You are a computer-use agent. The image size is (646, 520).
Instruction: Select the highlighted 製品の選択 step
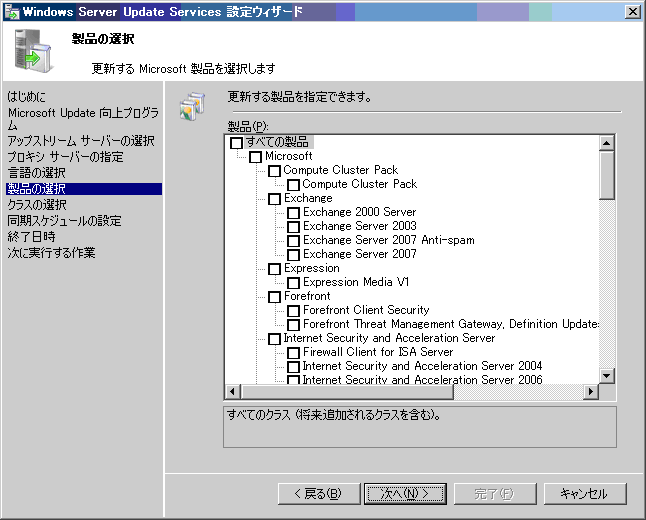click(84, 189)
